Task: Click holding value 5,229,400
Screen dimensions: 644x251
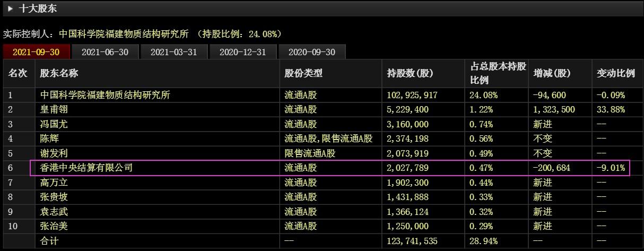Action: tap(407, 110)
